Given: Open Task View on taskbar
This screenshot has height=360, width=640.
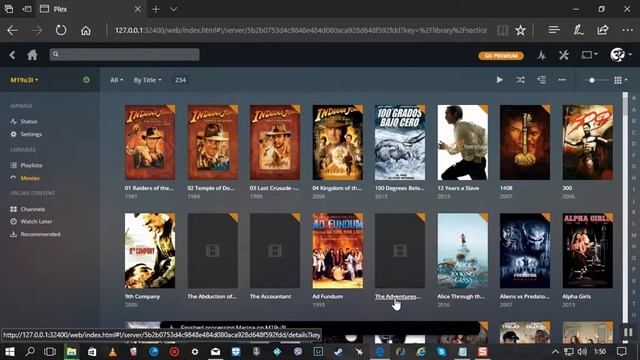Looking at the screenshot, I should (x=50, y=351).
